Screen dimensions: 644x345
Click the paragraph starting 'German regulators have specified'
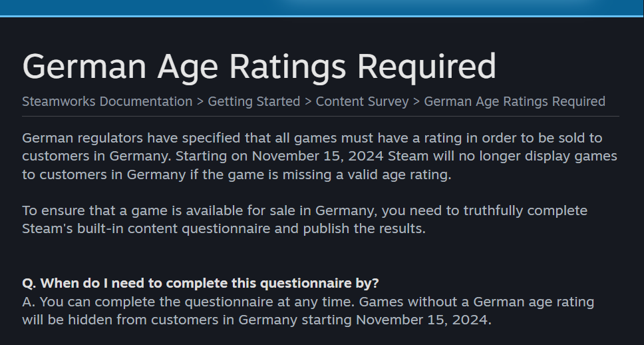(x=319, y=157)
